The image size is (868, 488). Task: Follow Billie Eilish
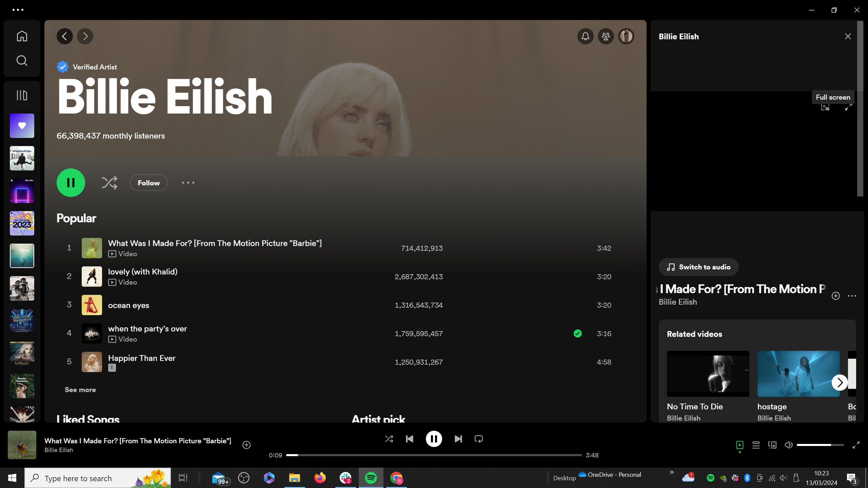(149, 183)
